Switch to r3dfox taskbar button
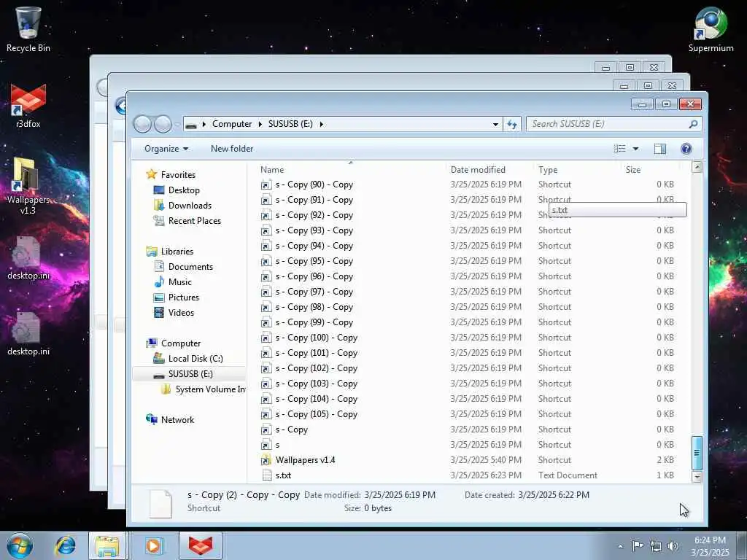 point(201,545)
